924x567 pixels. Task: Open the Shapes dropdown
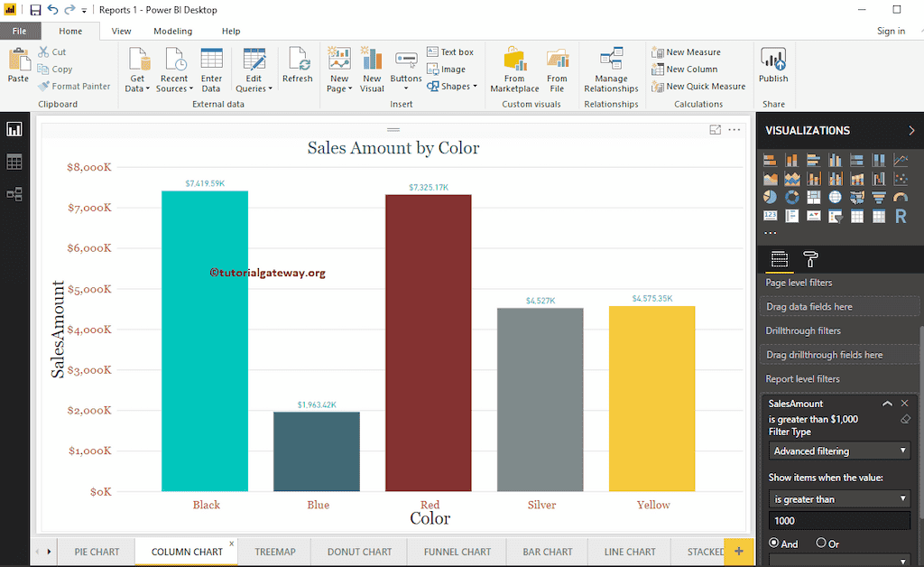click(x=452, y=86)
